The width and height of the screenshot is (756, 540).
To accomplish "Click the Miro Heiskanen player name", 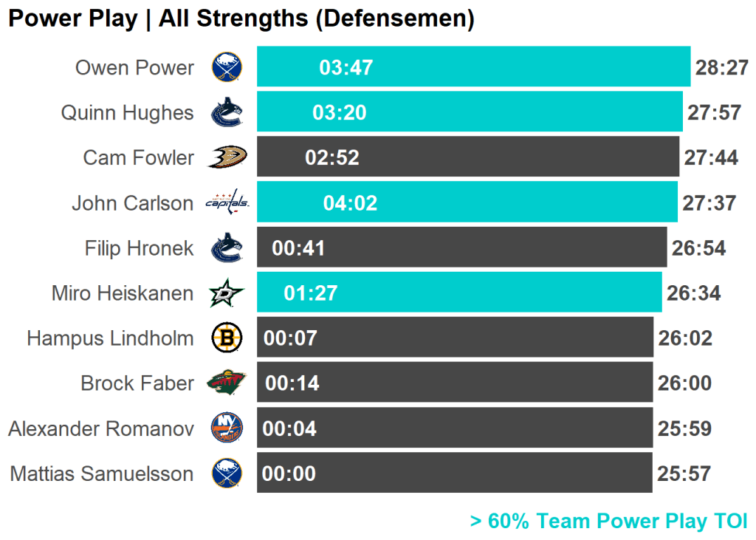I will pyautogui.click(x=123, y=293).
